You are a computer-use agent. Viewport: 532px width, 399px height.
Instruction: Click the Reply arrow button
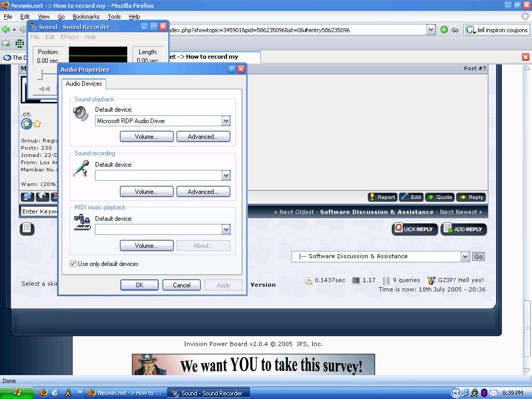coord(471,197)
